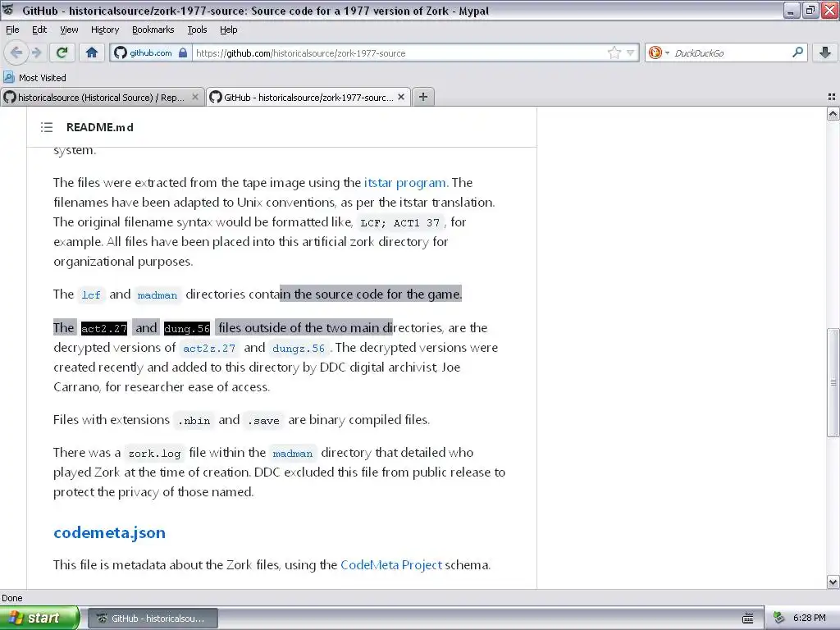Click the vertical scrollbar thumb
Image resolution: width=840 pixels, height=630 pixels.
833,382
